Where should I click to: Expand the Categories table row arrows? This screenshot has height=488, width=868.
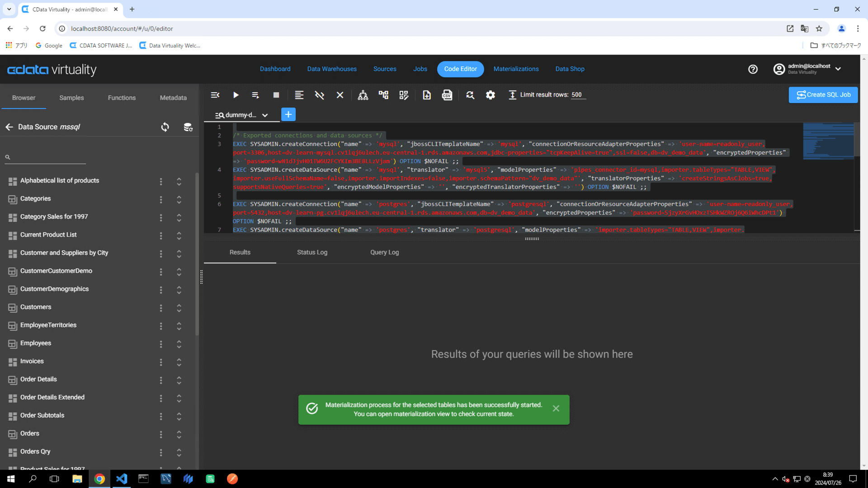(x=179, y=199)
